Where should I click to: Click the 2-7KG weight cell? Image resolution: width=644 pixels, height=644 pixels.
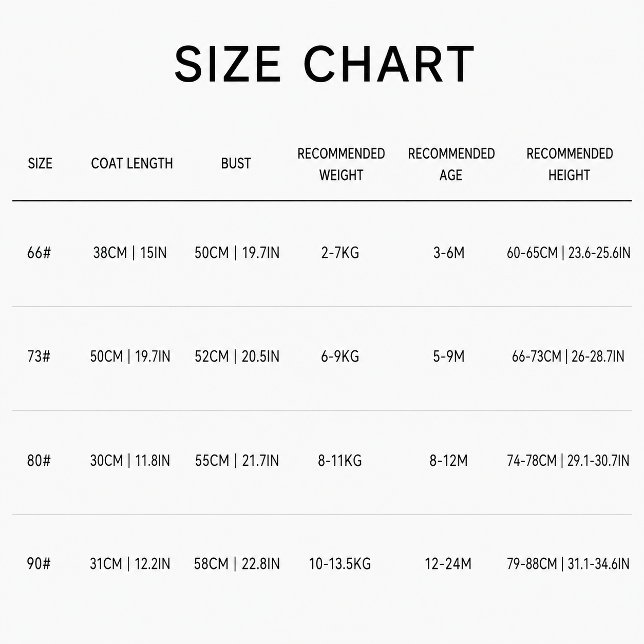click(x=340, y=253)
